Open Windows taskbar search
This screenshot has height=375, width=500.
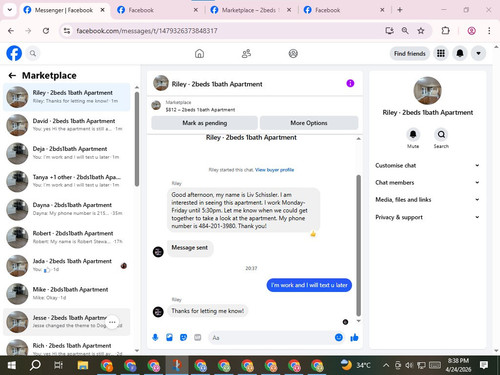35,365
